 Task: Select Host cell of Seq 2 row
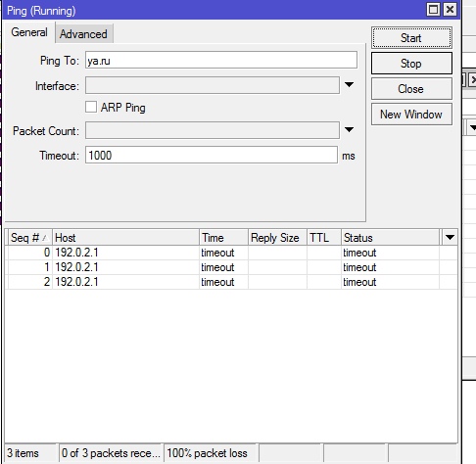(x=125, y=282)
